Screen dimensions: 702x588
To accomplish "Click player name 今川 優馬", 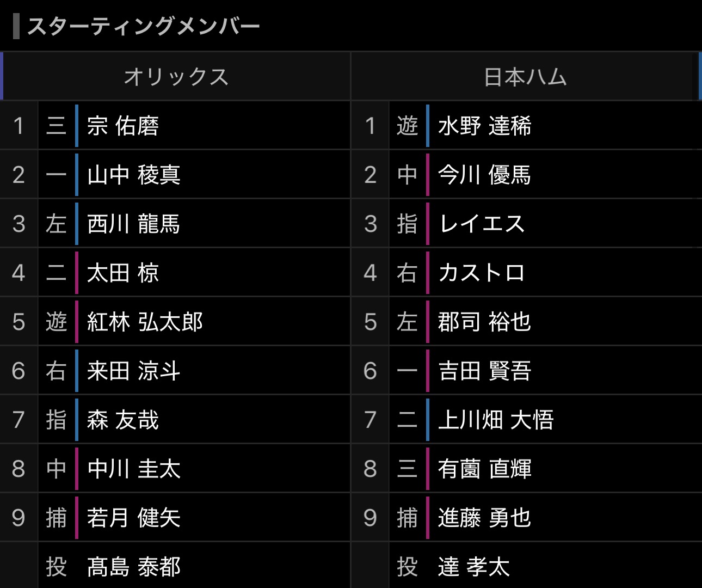I will (484, 175).
